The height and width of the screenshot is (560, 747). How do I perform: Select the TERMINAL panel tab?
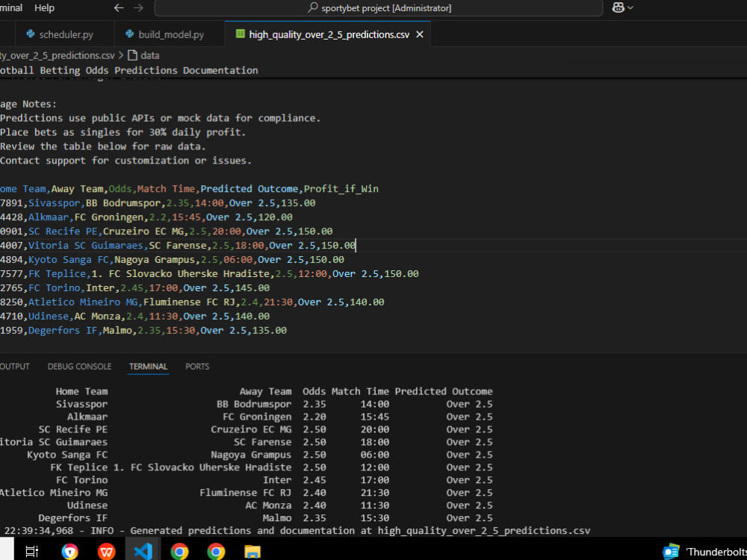click(148, 366)
